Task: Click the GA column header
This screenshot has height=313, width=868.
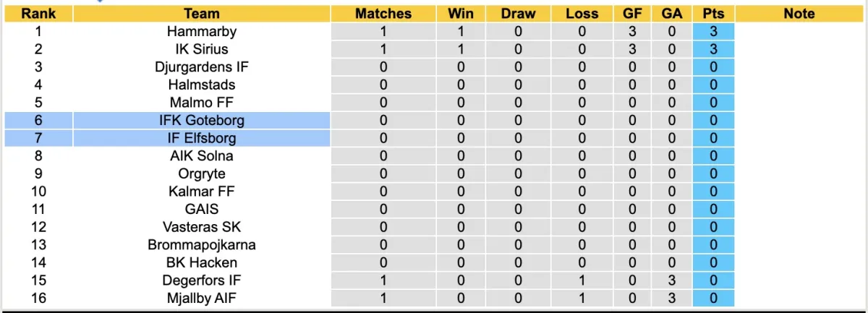Action: point(672,14)
